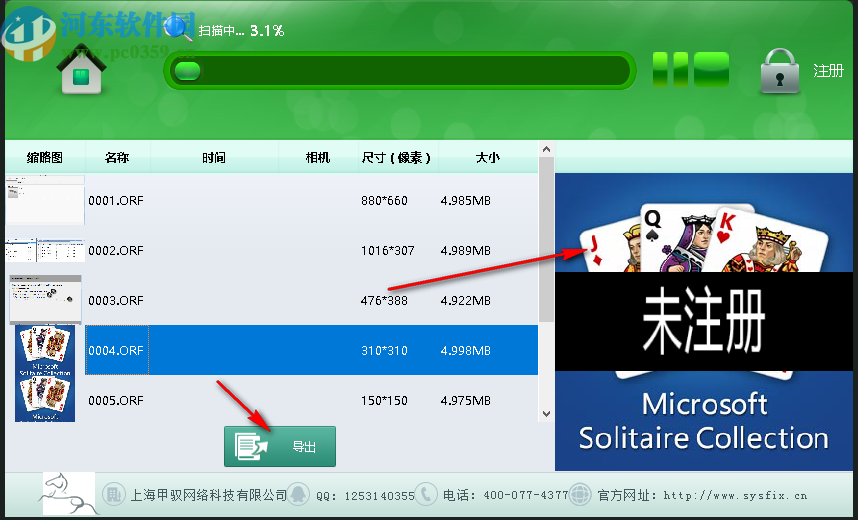Sort by the 缩略图 column header

pyautogui.click(x=45, y=158)
